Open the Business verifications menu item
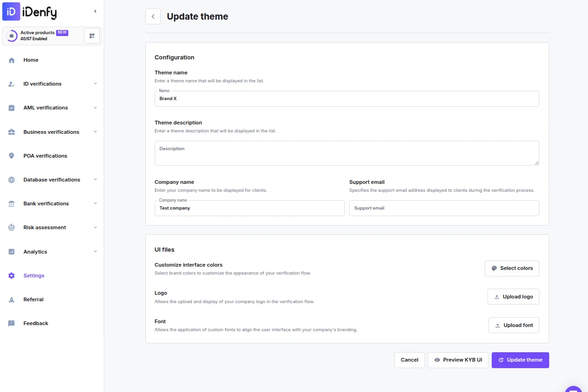Image resolution: width=588 pixels, height=392 pixels. [x=51, y=132]
